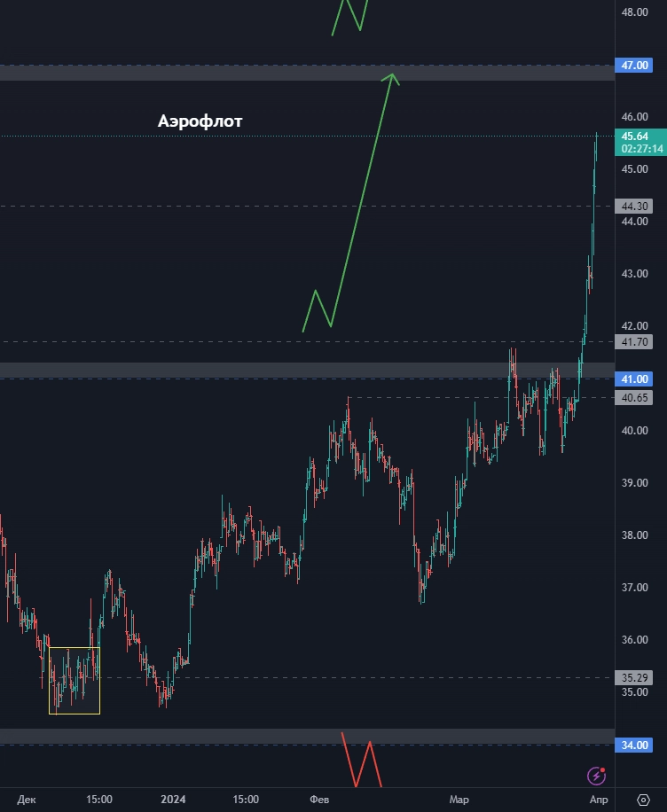Click the blue 47.00 price label
667x812 pixels.
636,66
